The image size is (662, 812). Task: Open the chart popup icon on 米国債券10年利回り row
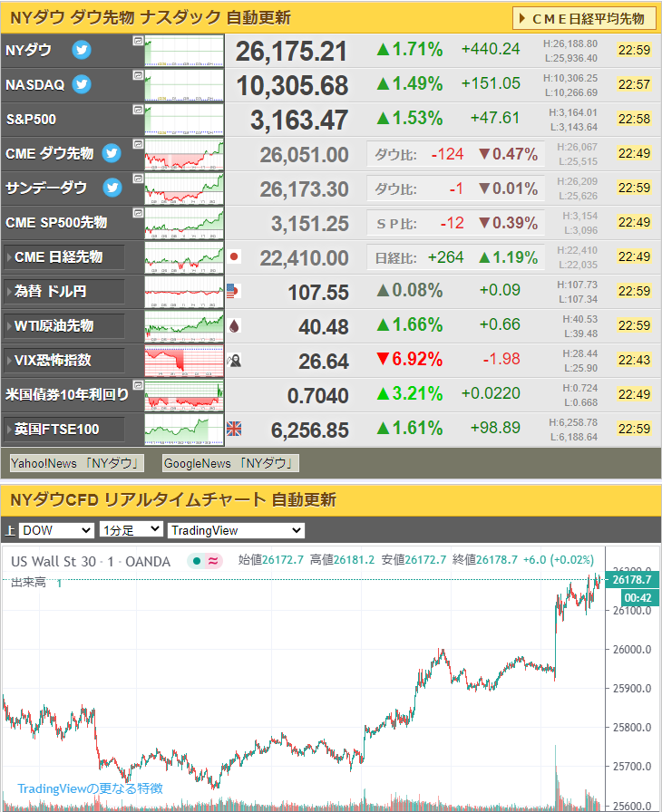tap(138, 385)
